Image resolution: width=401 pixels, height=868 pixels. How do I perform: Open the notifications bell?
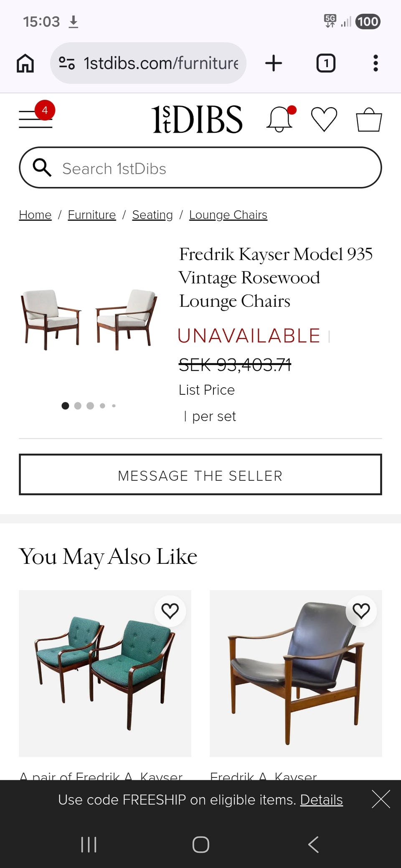[x=279, y=119]
